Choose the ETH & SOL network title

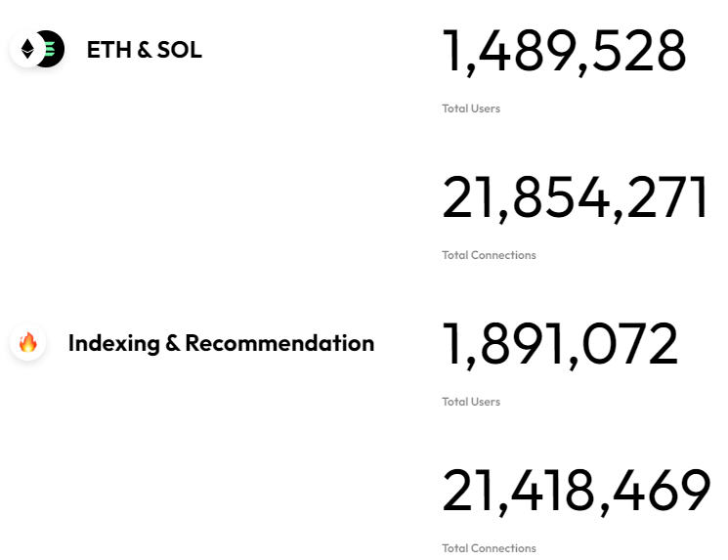(144, 50)
